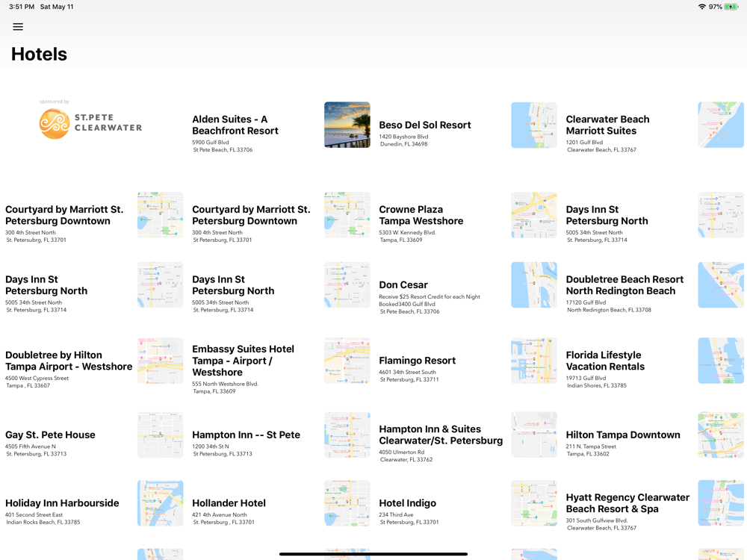
Task: Select Hampton Inn & Suites Clearwater/St. Petersburg title
Action: click(x=441, y=435)
